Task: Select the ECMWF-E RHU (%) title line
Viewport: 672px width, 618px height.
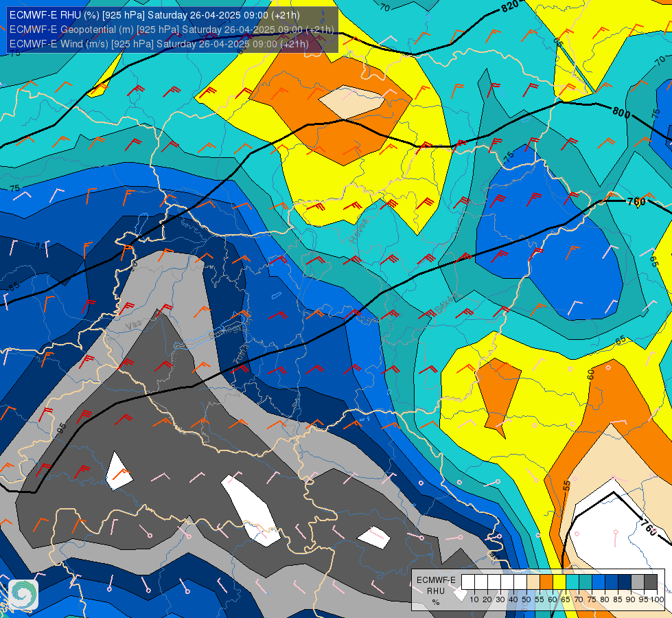Action: (x=154, y=15)
